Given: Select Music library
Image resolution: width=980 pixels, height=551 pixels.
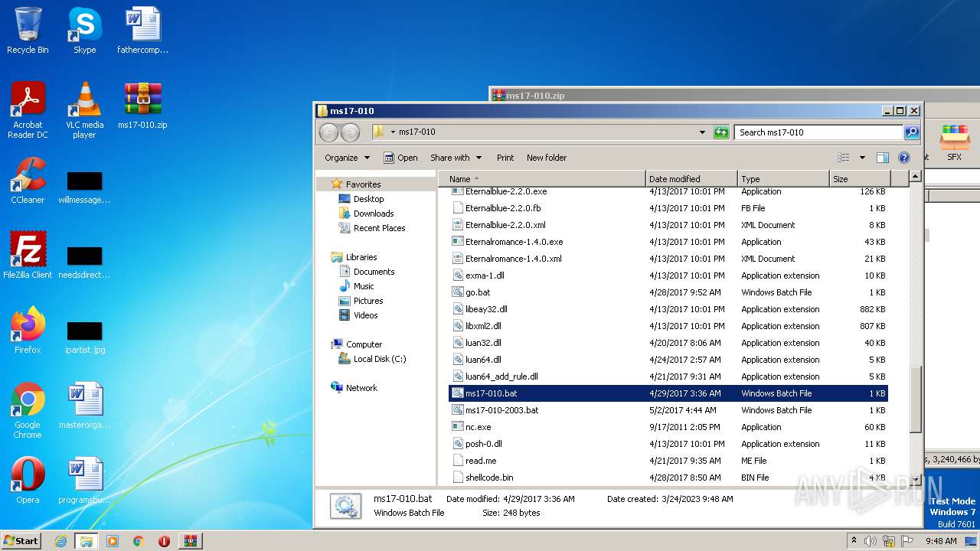Looking at the screenshot, I should tap(364, 286).
